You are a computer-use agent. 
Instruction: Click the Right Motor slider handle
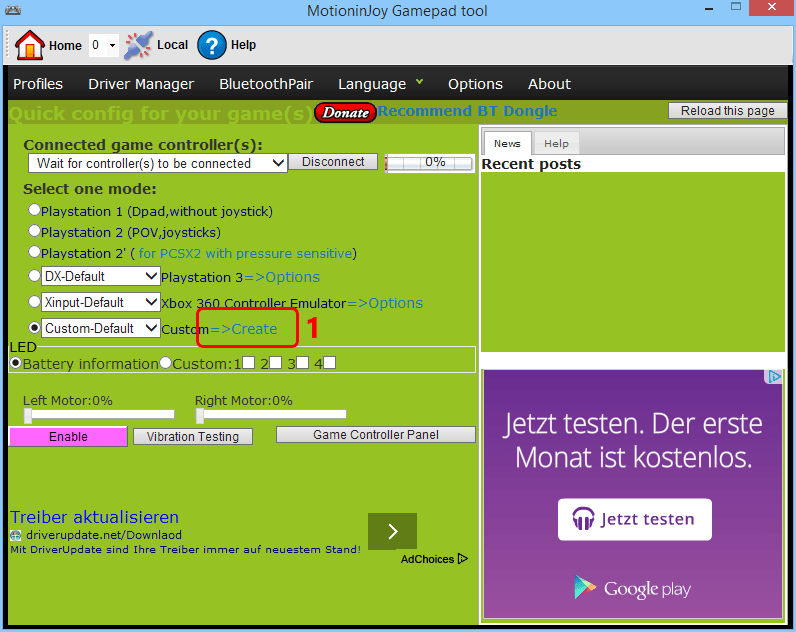pyautogui.click(x=200, y=415)
